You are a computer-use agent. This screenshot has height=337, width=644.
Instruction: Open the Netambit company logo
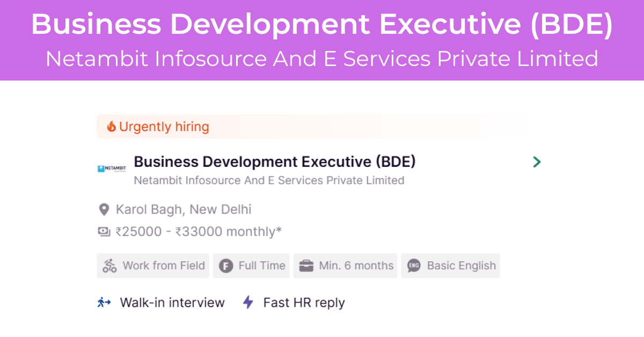pyautogui.click(x=112, y=169)
